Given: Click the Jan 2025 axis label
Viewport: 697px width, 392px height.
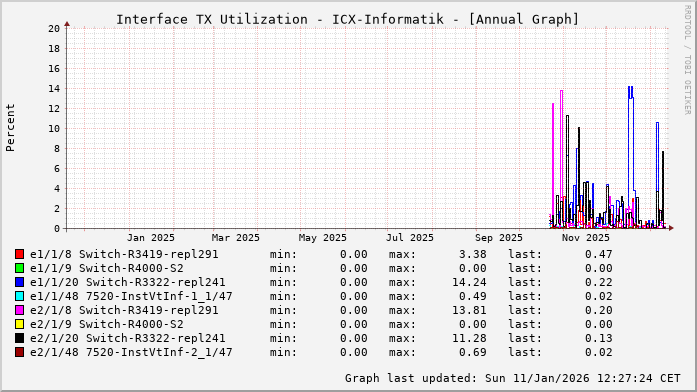Looking at the screenshot, I should pyautogui.click(x=151, y=238).
